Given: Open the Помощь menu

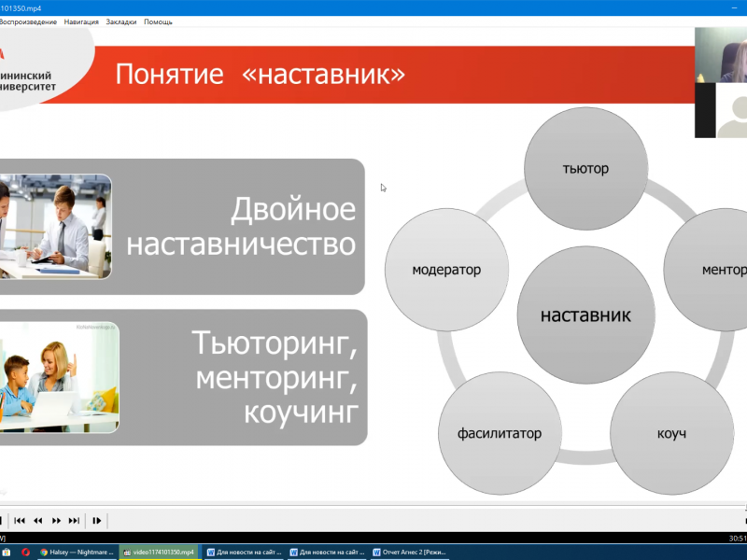Looking at the screenshot, I should coord(160,21).
